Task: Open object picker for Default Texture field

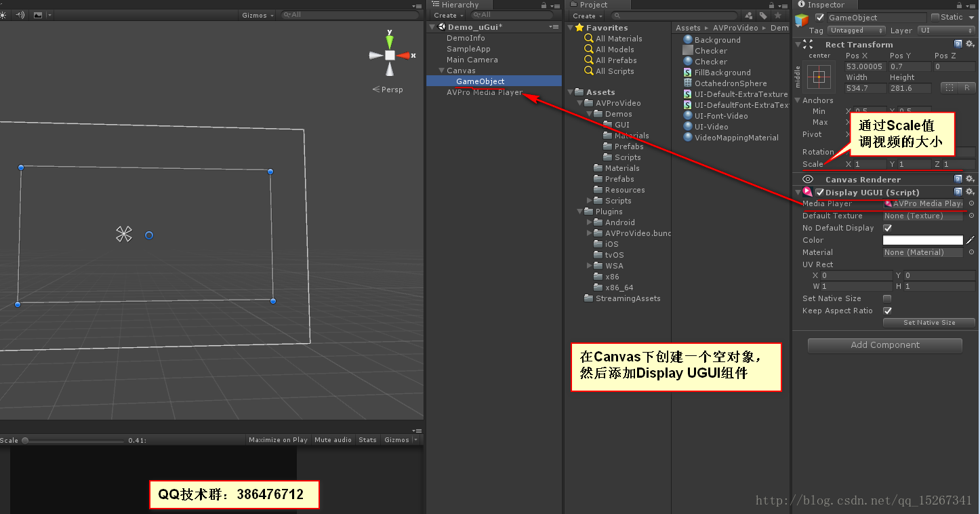Action: tap(971, 216)
